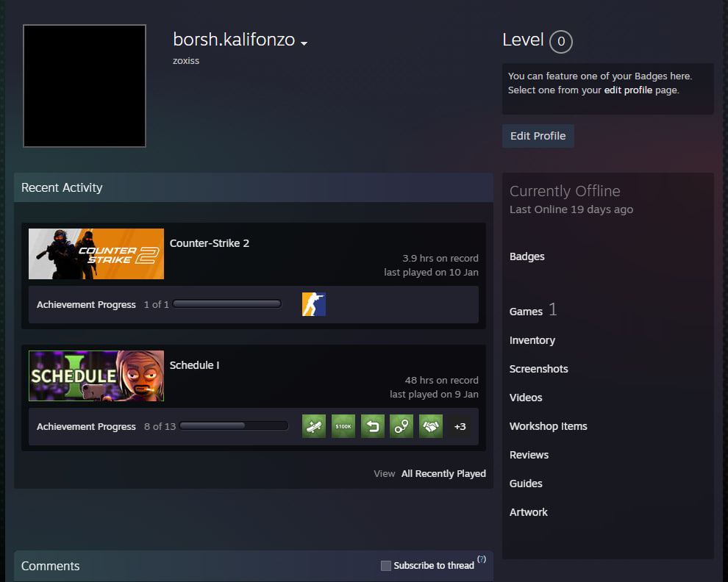Enable Subscribe to thread checkbox
728x582 pixels.
pos(386,566)
